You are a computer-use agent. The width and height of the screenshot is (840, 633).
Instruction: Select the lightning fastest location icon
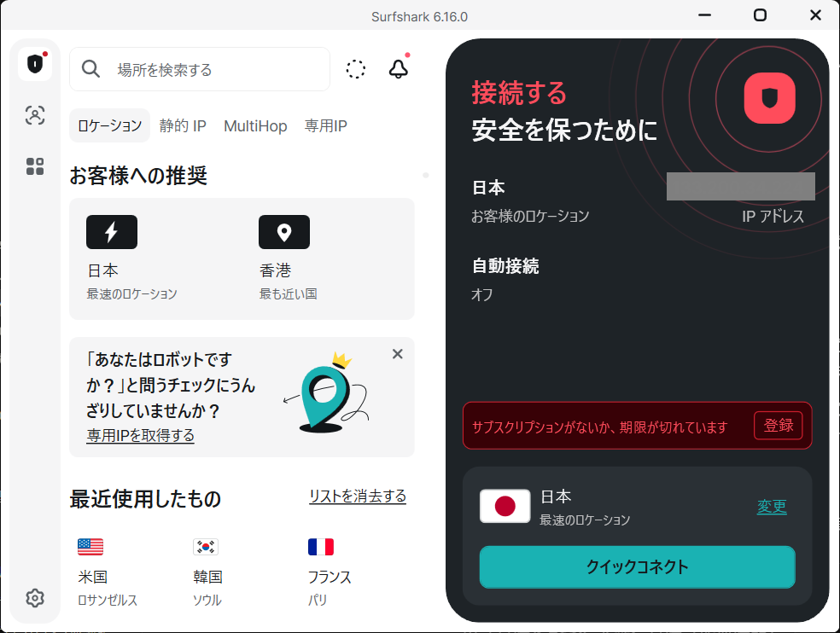[112, 232]
